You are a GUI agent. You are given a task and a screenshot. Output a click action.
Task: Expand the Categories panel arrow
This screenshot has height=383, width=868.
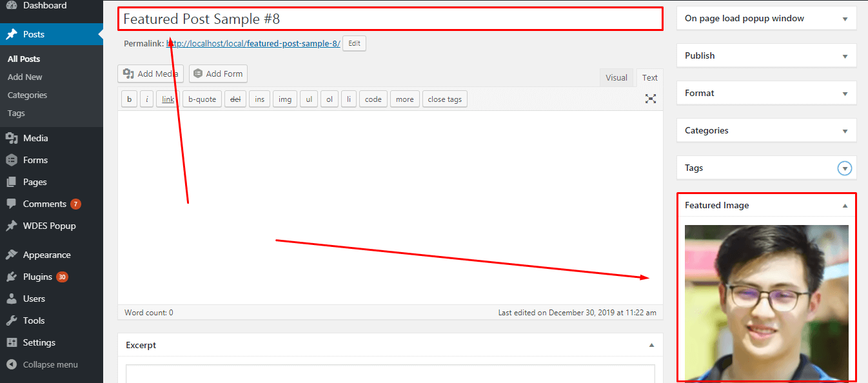pos(845,131)
